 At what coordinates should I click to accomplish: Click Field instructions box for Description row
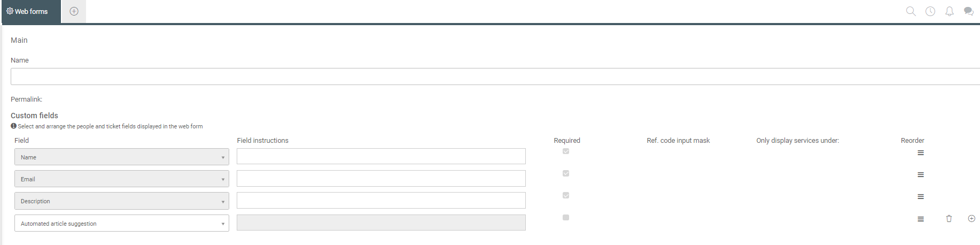pos(381,200)
